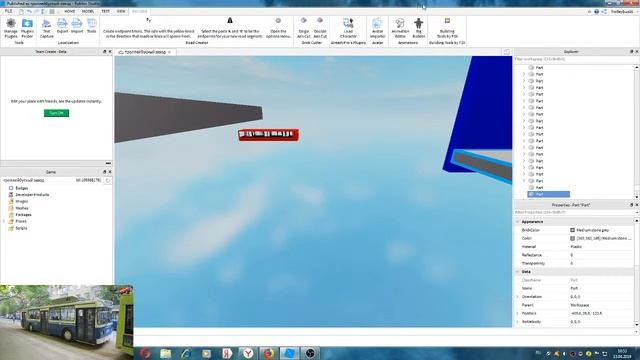Collapse the Appearance properties section
Viewport: 640px width, 360px height.
[x=518, y=222]
